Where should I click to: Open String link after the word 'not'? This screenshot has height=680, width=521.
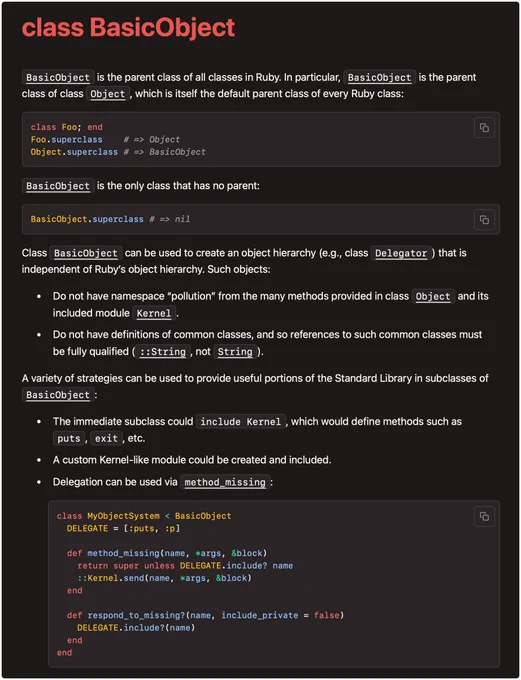click(x=235, y=352)
